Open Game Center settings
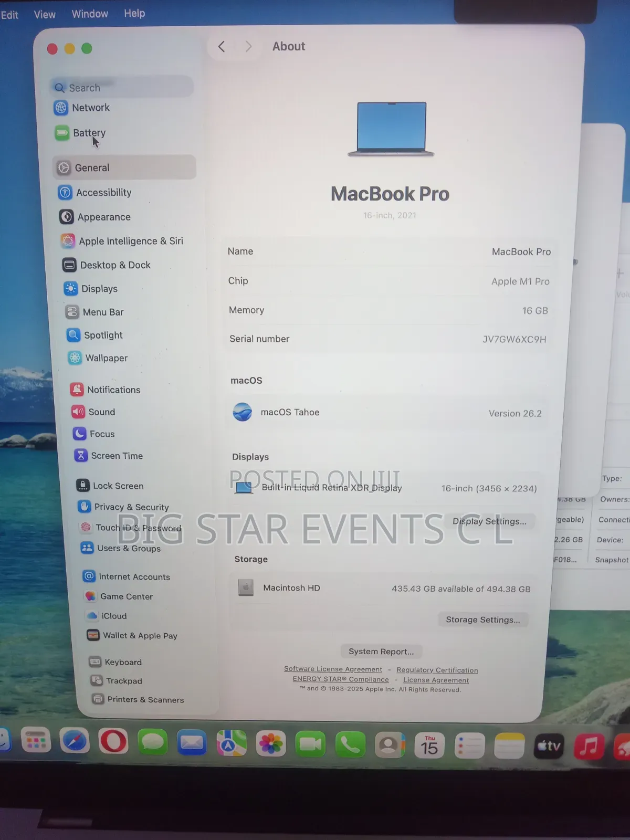The width and height of the screenshot is (630, 840). click(x=119, y=596)
